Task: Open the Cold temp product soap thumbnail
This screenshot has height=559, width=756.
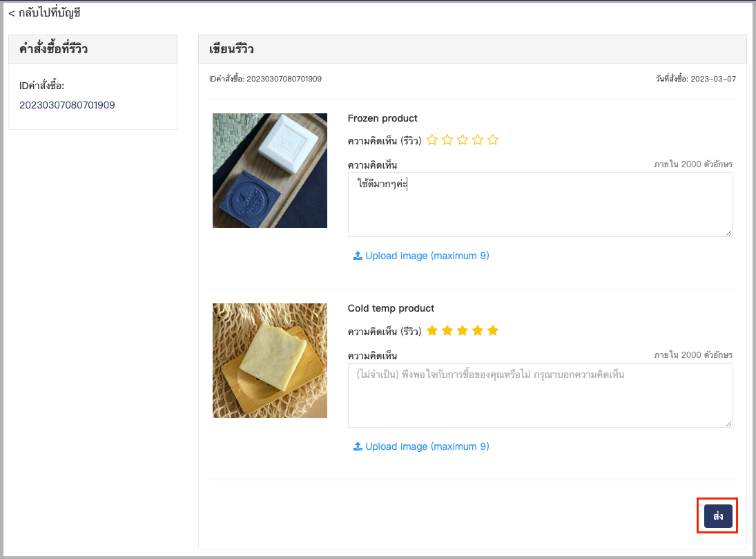Action: point(270,361)
